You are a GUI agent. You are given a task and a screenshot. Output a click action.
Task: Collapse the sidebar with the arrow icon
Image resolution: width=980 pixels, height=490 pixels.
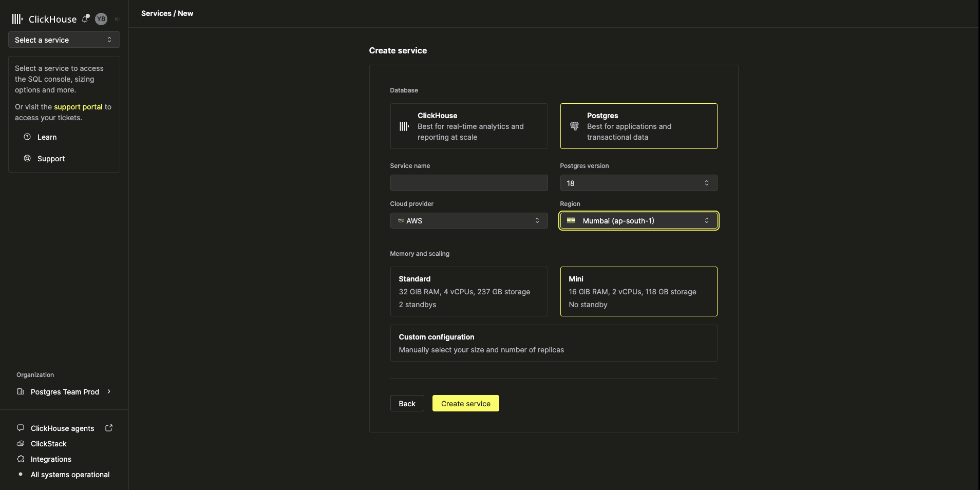click(x=118, y=19)
